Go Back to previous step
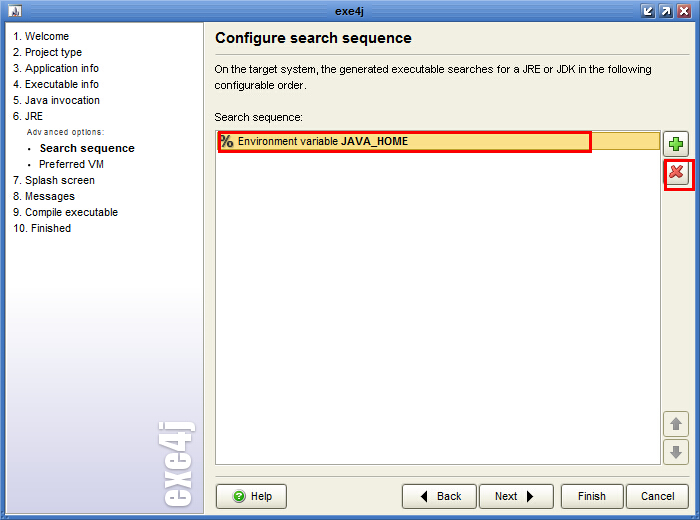Screen dimensions: 700x520 tap(439, 496)
